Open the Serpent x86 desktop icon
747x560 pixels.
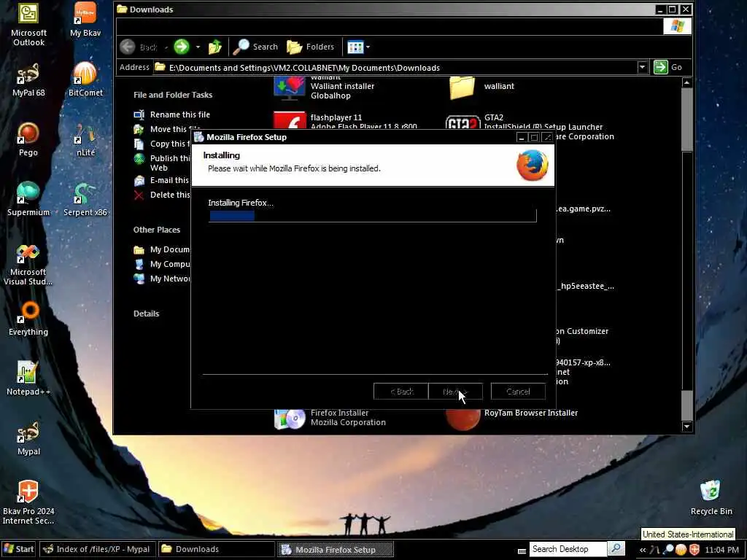click(85, 199)
